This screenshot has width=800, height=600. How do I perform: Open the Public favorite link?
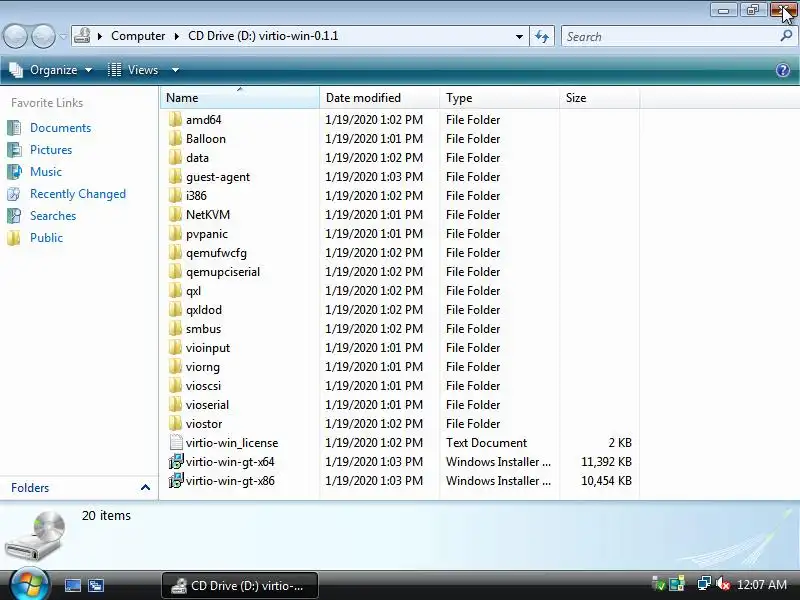(x=46, y=238)
